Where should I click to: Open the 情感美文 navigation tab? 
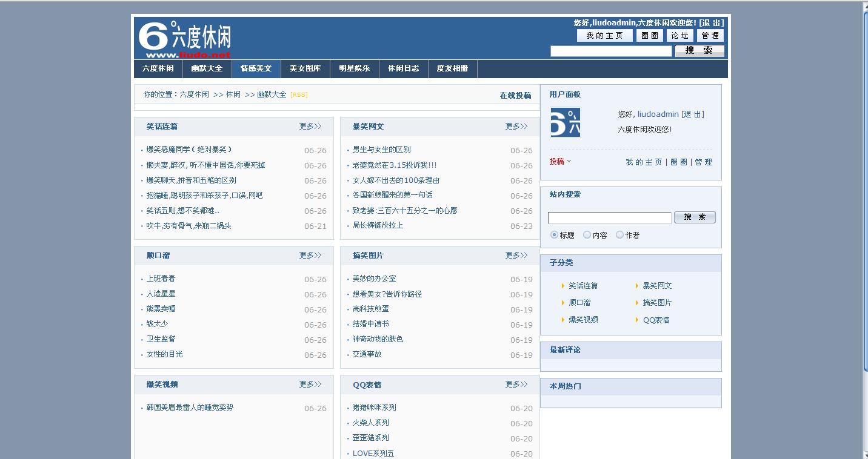click(256, 68)
